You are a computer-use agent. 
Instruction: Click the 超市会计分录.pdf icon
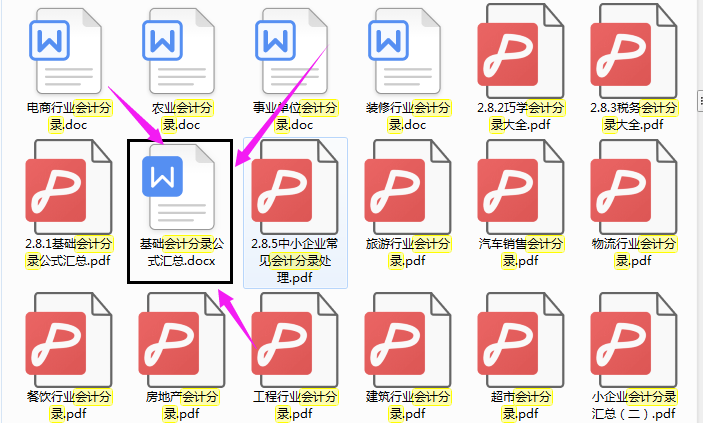[x=521, y=340]
